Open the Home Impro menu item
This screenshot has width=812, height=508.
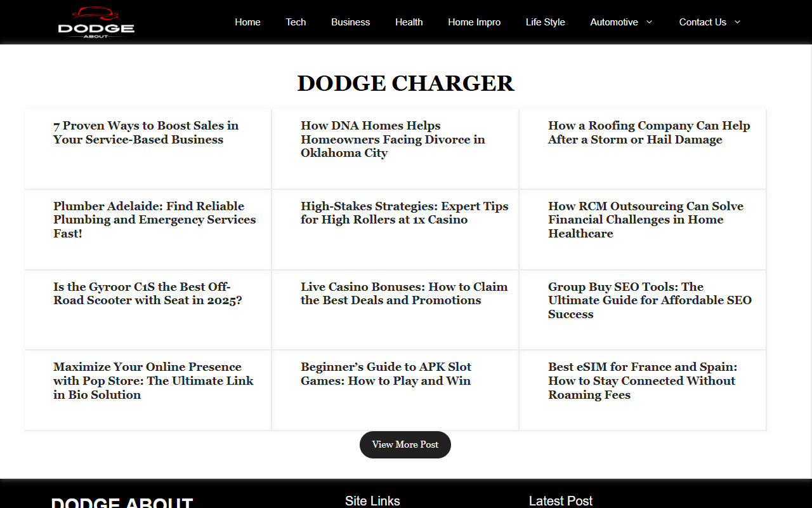click(x=474, y=22)
